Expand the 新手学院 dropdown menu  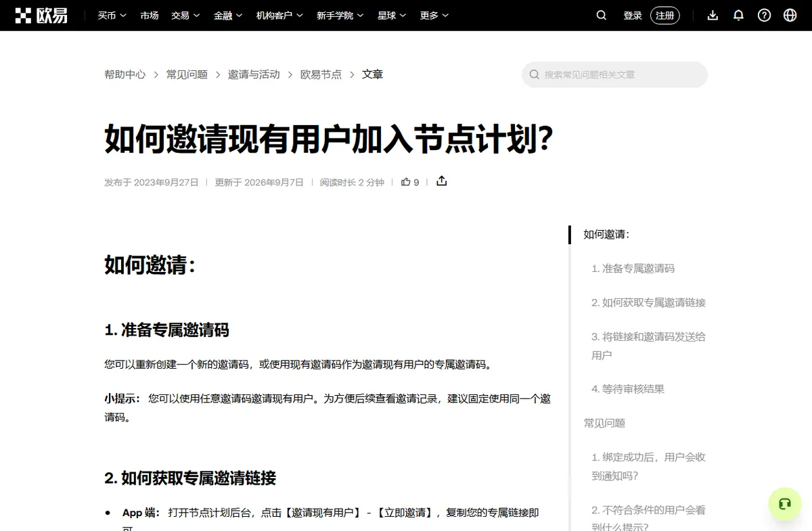(x=340, y=15)
